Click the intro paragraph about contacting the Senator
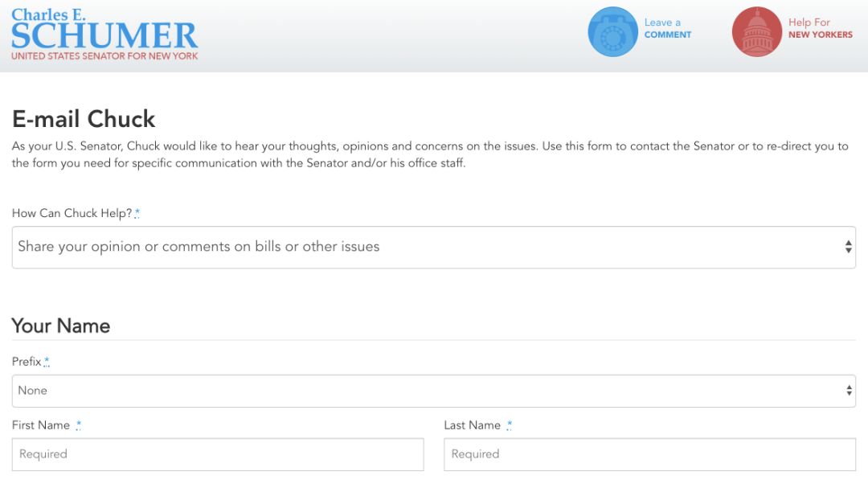The image size is (868, 480). tap(430, 154)
